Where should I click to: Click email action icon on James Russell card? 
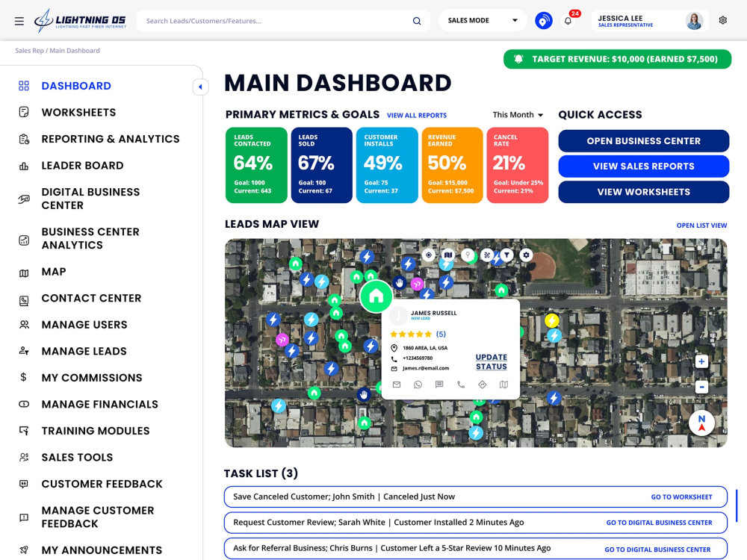(397, 385)
